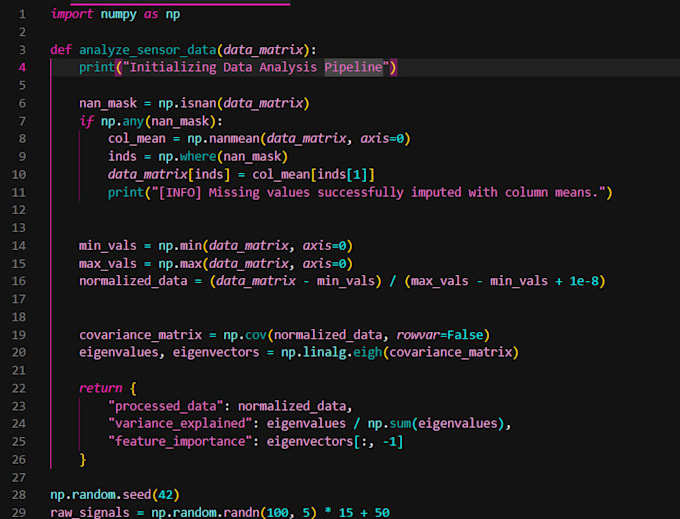Click 'col_mean' at the start of line 8
Viewport: 680px width, 519px height.
pyautogui.click(x=137, y=139)
